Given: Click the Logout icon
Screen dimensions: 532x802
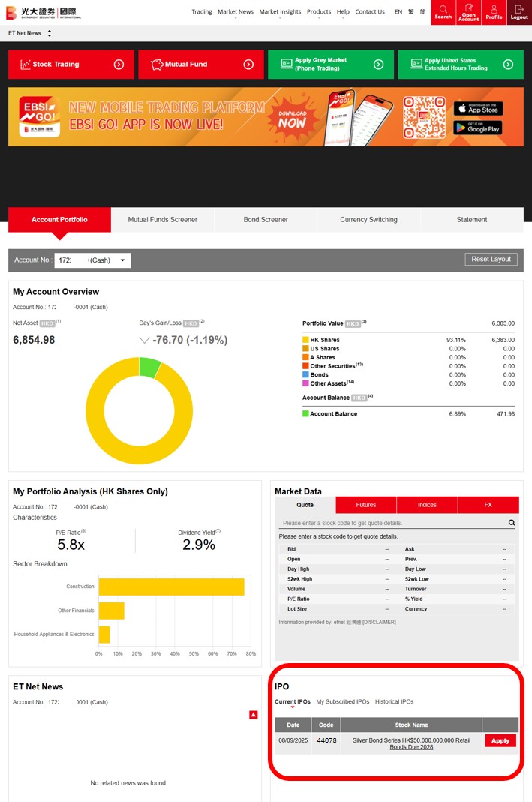Looking at the screenshot, I should coord(519,12).
